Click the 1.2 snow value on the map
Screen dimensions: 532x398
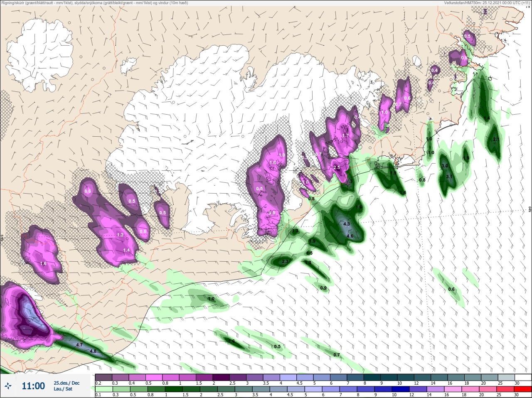tap(121, 235)
